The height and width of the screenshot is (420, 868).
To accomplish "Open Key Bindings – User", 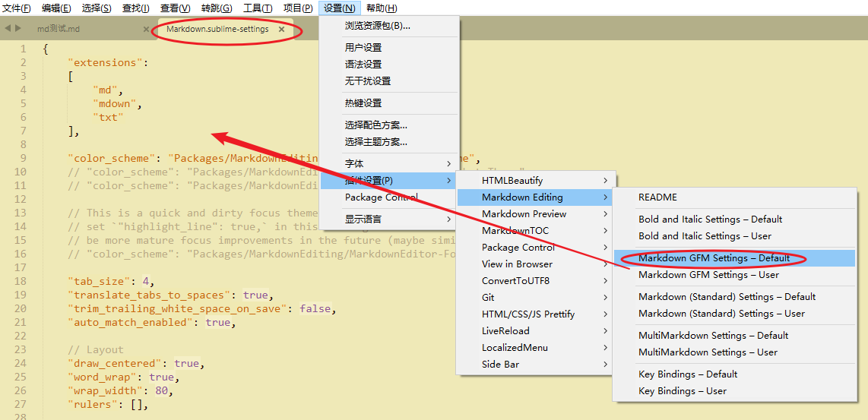I will (734, 390).
